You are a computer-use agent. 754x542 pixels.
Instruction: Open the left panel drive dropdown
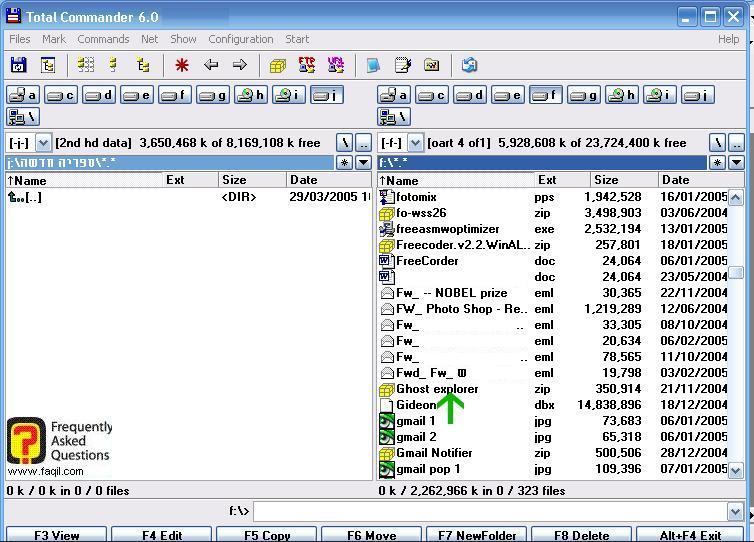coord(43,143)
